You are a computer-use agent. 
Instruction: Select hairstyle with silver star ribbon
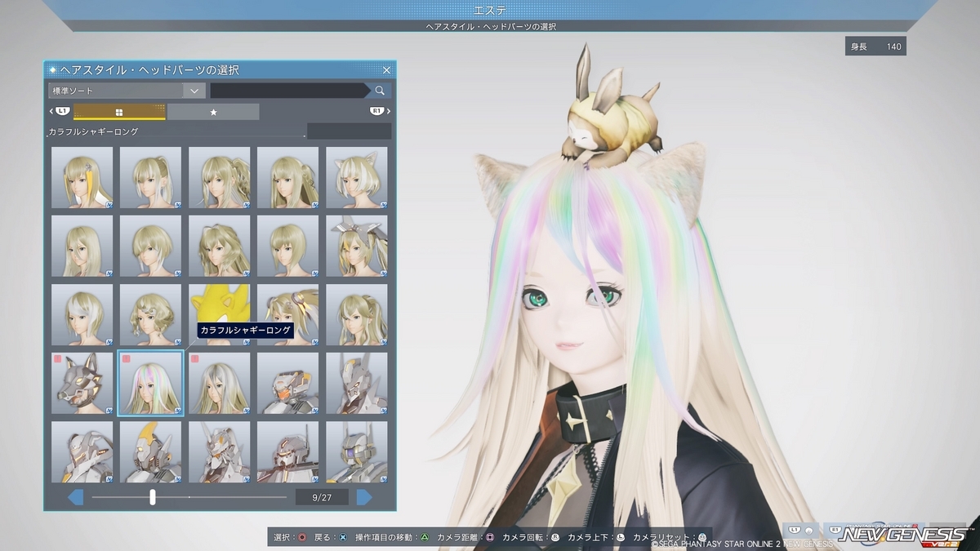357,246
